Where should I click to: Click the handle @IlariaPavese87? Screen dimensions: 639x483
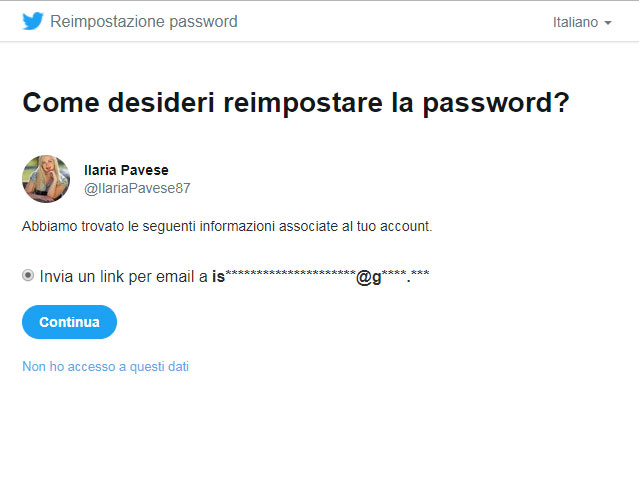pyautogui.click(x=137, y=188)
